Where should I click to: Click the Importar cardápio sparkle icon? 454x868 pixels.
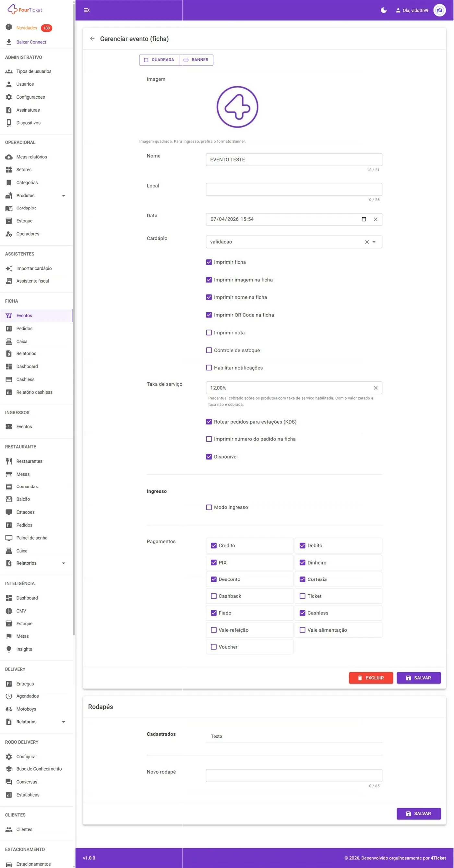[x=9, y=268]
